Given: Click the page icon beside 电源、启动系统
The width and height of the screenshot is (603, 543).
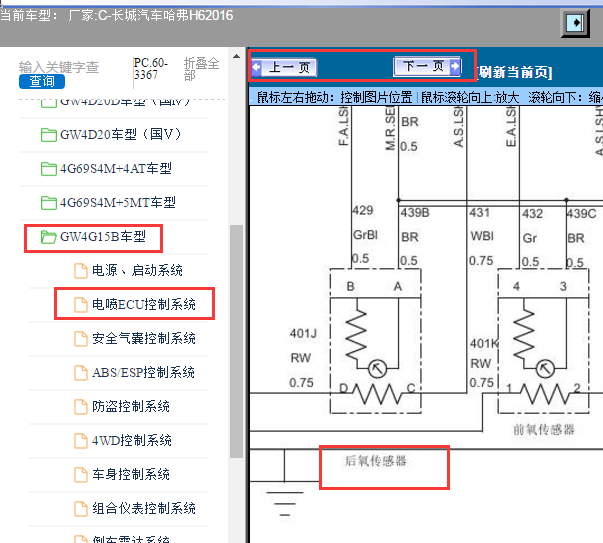Looking at the screenshot, I should tap(81, 271).
